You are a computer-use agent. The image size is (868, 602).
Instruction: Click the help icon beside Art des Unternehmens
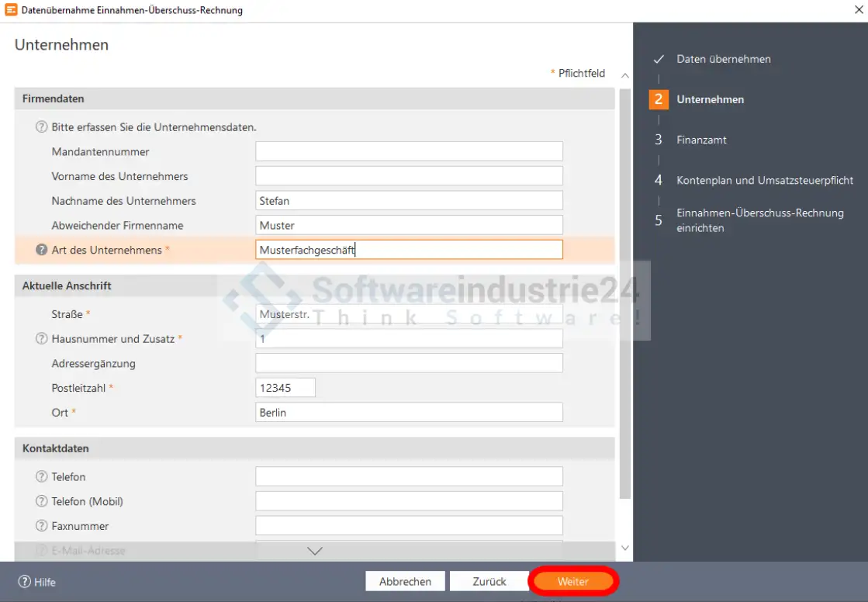[42, 250]
